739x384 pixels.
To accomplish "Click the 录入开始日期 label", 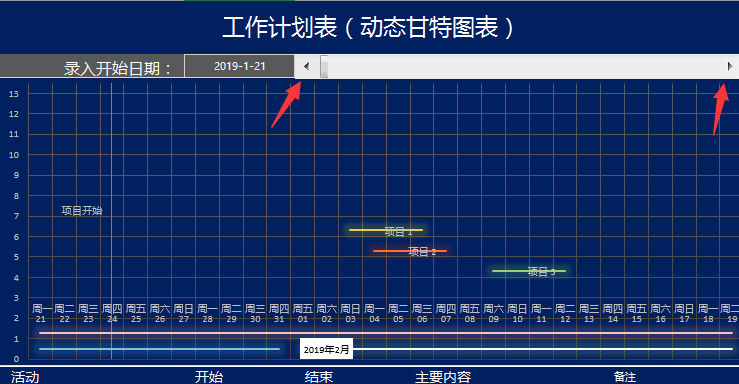I will click(118, 69).
